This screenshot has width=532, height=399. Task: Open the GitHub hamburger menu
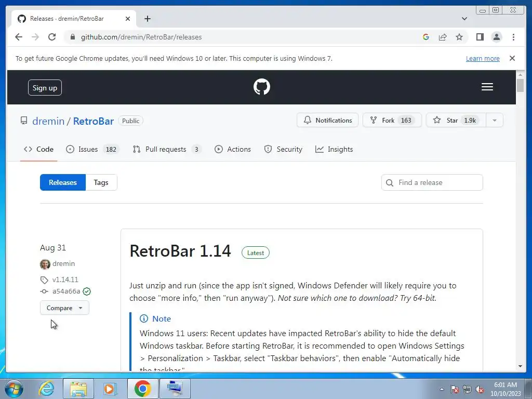pos(487,87)
